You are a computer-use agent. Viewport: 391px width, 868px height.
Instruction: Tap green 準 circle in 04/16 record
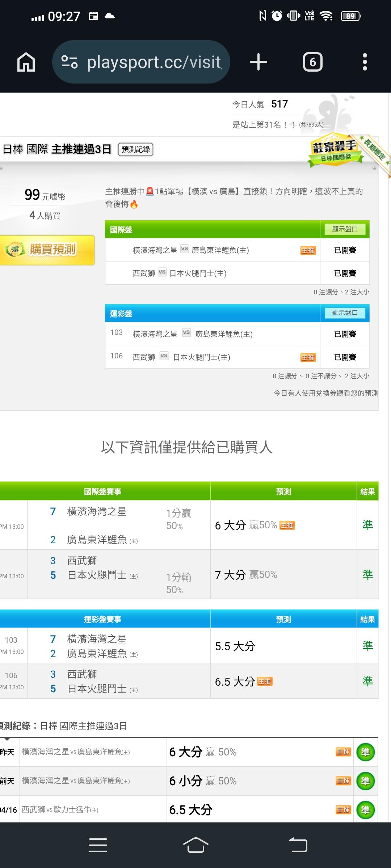coord(366,810)
